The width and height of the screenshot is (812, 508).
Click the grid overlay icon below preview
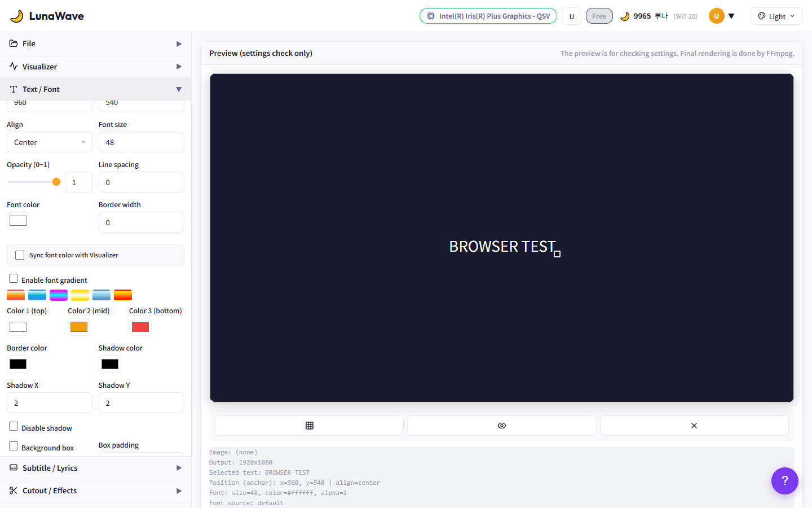[309, 426]
